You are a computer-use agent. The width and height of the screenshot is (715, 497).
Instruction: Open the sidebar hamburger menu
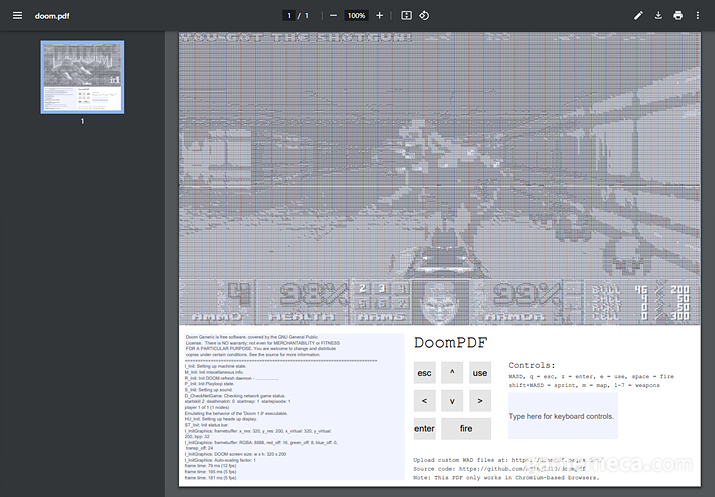click(x=17, y=16)
